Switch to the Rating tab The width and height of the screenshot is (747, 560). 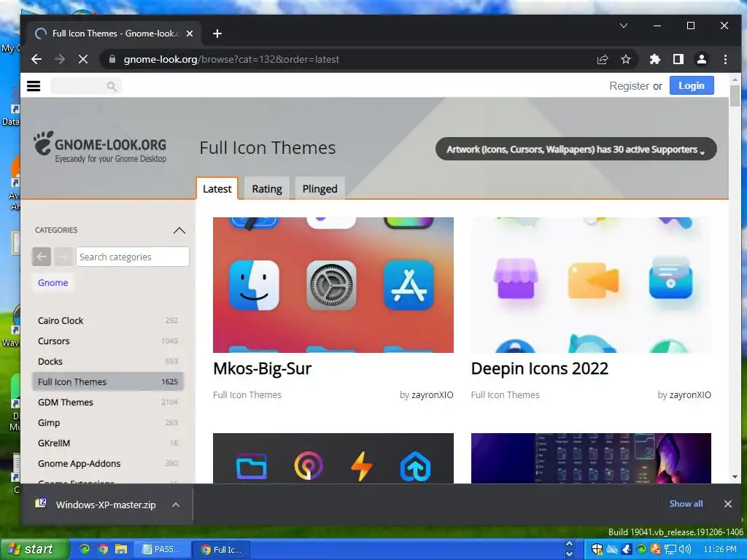point(267,189)
